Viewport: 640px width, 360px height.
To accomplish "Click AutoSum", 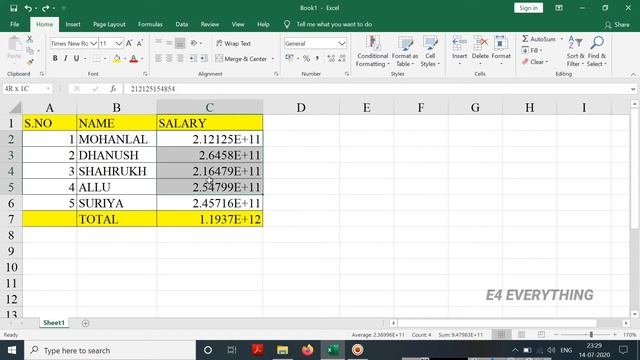I will (x=539, y=39).
